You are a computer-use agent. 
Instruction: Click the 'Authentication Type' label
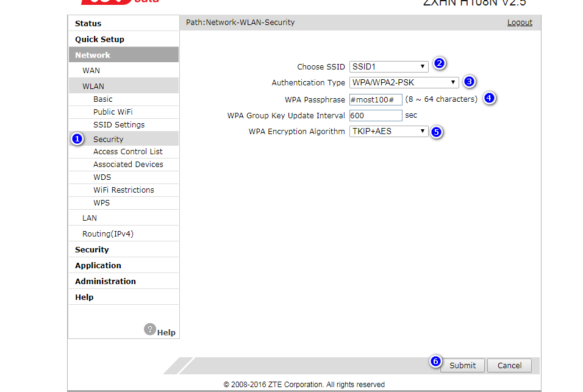[x=308, y=82]
